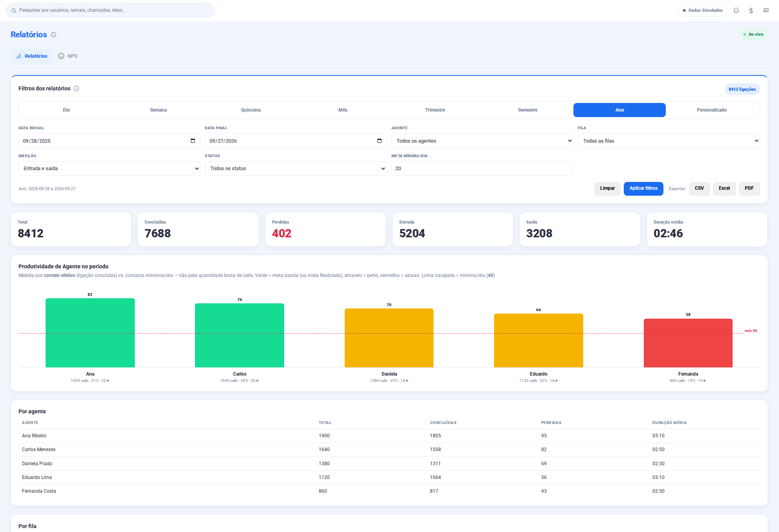
Task: Open the dollar sign billing icon
Action: click(x=751, y=11)
